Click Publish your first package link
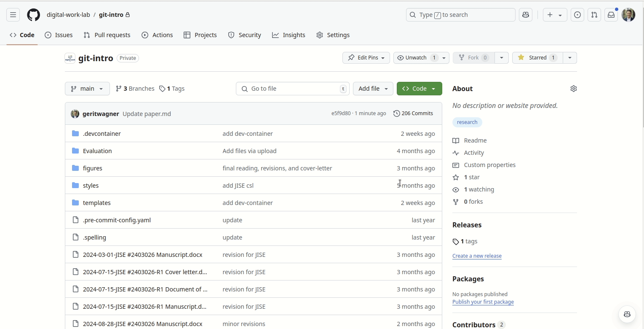 click(483, 302)
